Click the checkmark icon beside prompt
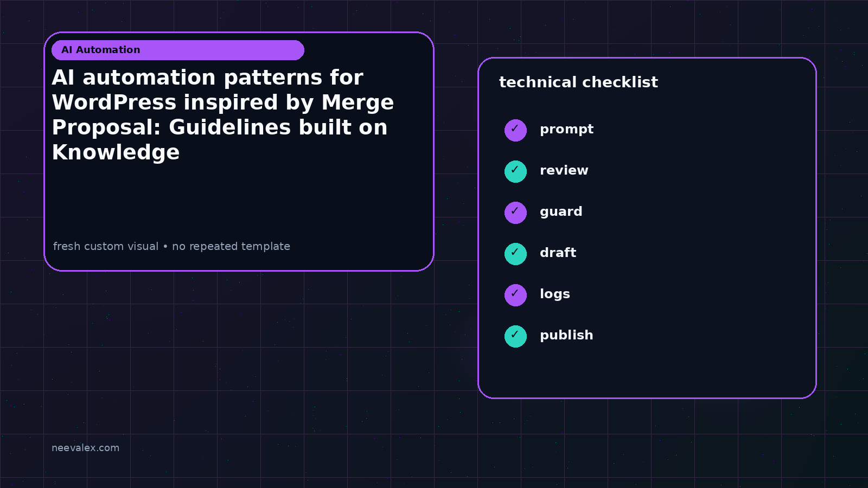Image resolution: width=868 pixels, height=488 pixels. (x=515, y=130)
